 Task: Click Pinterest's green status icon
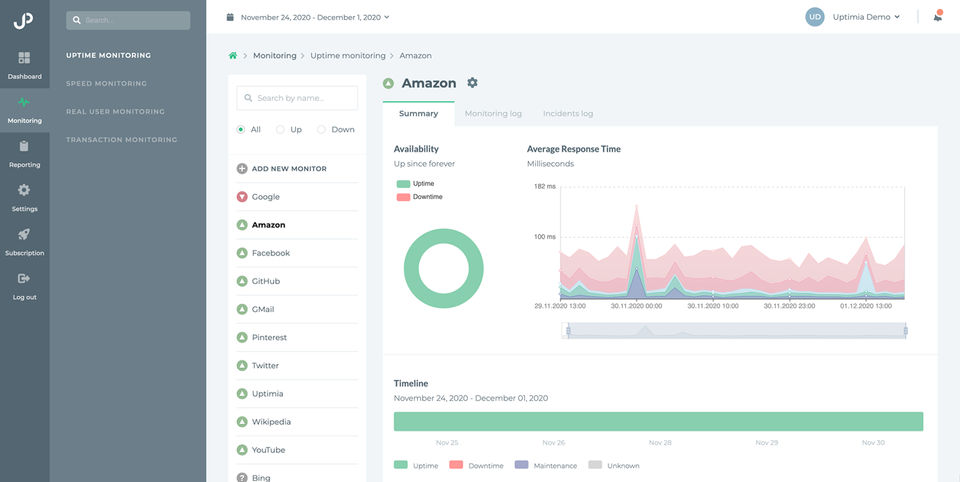tap(242, 337)
